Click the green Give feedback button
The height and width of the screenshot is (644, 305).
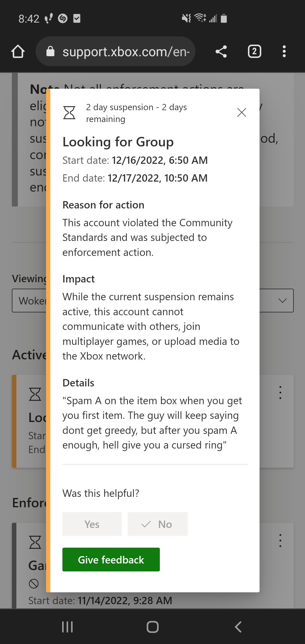point(111,560)
